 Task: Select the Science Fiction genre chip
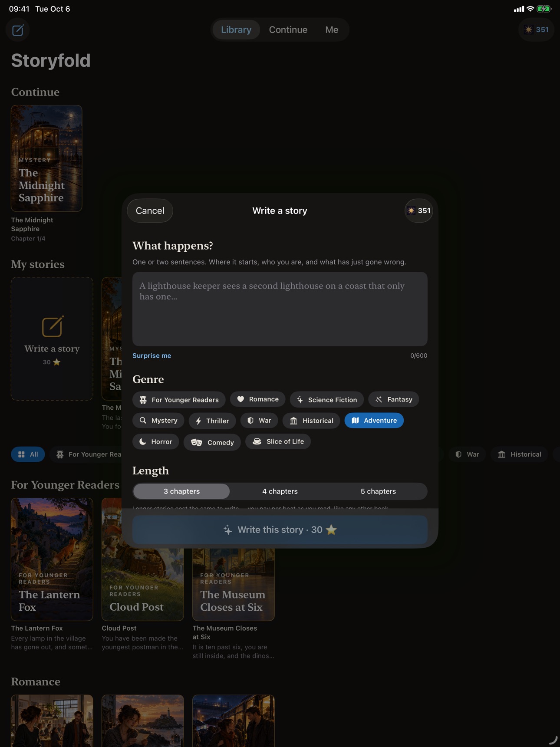326,399
